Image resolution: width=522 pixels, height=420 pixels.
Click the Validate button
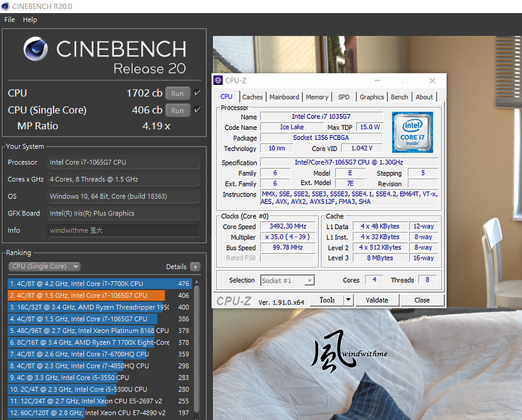[x=377, y=300]
